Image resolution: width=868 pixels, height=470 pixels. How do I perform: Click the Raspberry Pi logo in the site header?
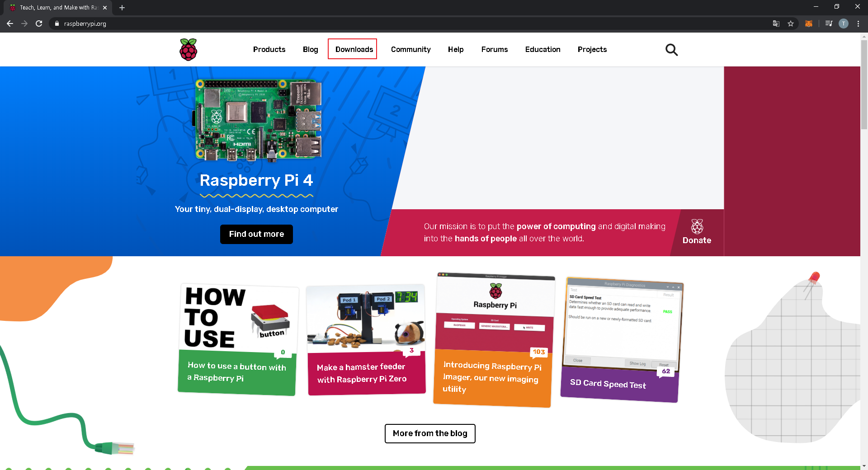pyautogui.click(x=189, y=49)
